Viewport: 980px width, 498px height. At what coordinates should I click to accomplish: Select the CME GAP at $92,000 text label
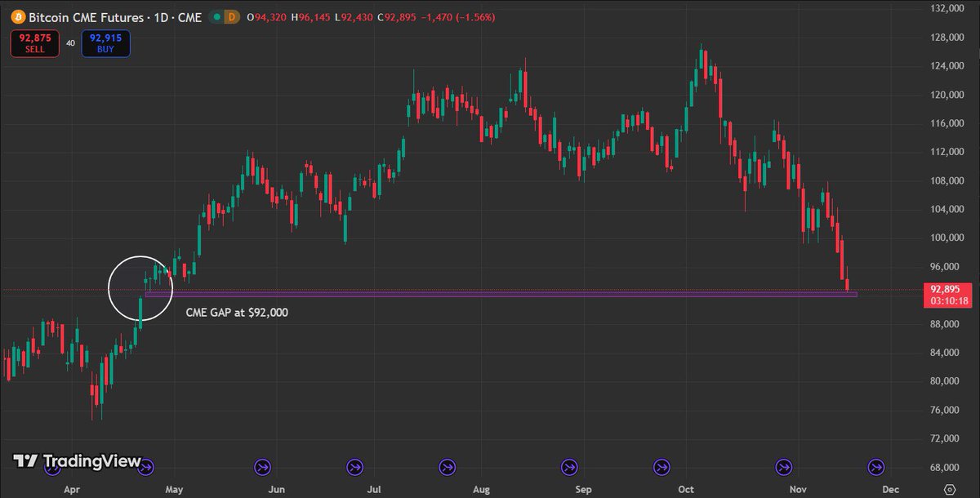[x=237, y=312]
